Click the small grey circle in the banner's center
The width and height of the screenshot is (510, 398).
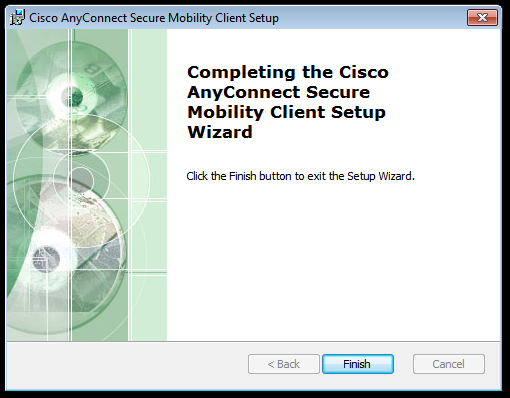pyautogui.click(x=81, y=179)
